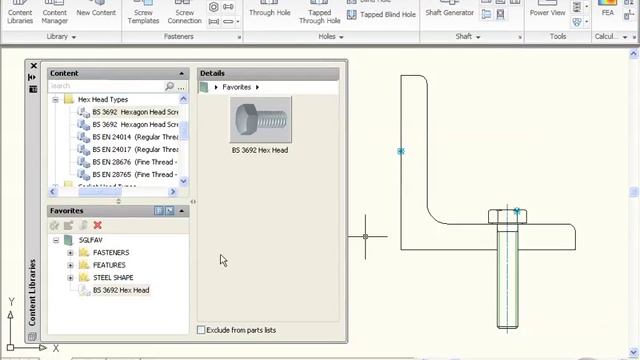Collapse the SGLFAV favorites root

click(56, 240)
